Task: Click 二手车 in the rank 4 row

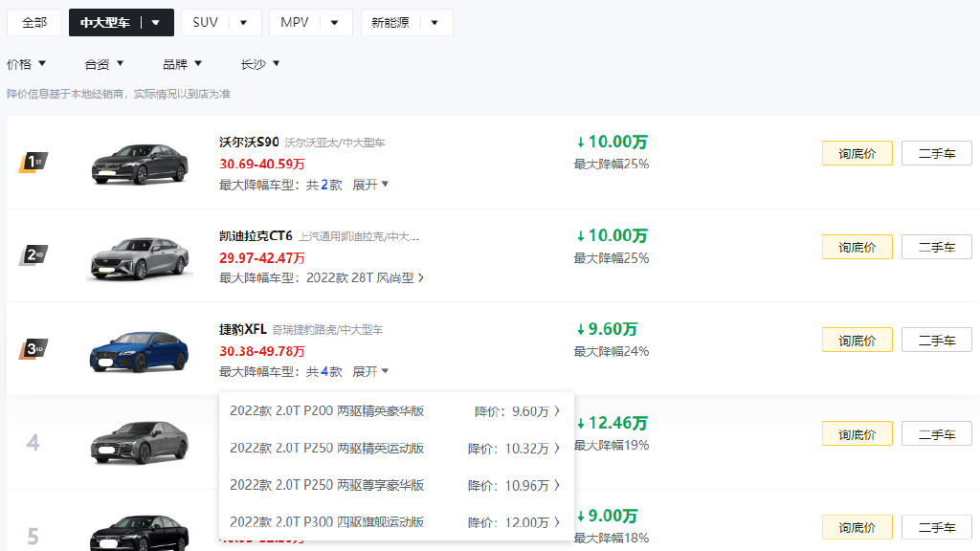Action: tap(937, 433)
